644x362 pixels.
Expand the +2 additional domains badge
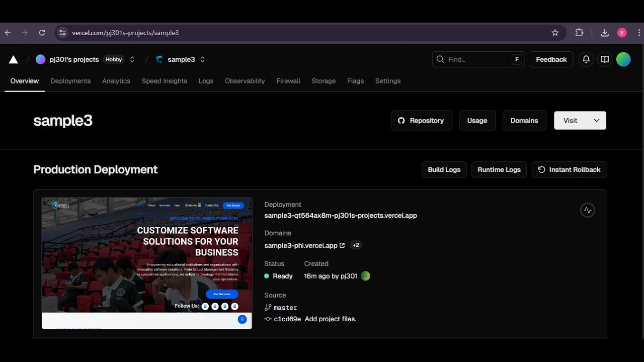356,245
